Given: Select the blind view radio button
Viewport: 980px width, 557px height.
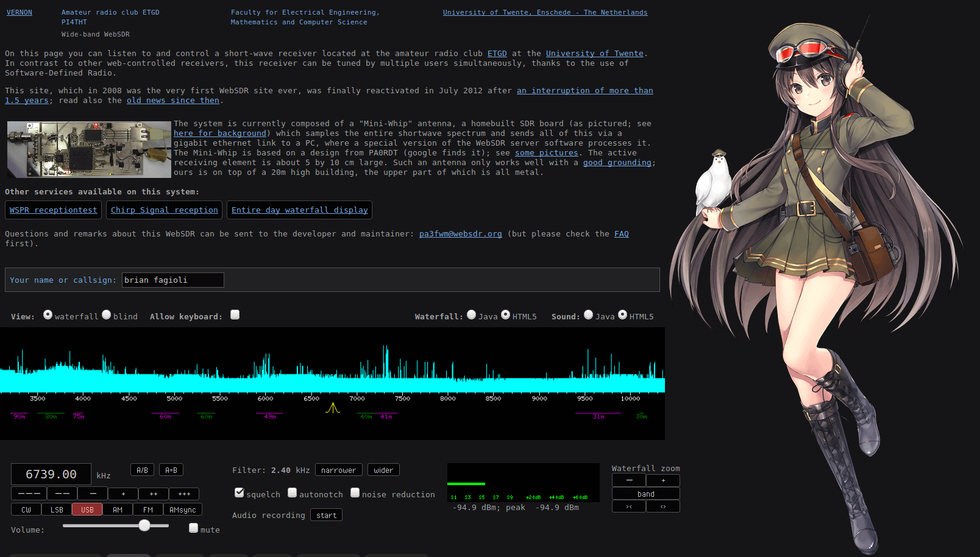Looking at the screenshot, I should point(107,314).
